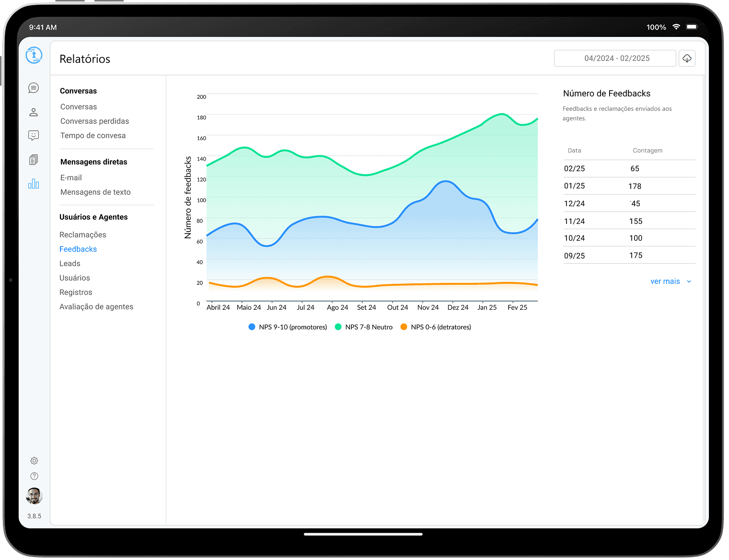Expand the 'ver mais' table rows
Viewport: 729px width, 560px height.
670,281
